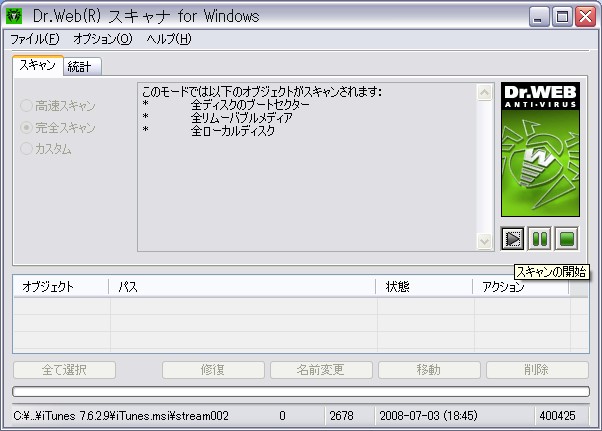The height and width of the screenshot is (431, 602).
Task: Maximize the Dr.Web scanner window
Action: click(562, 17)
